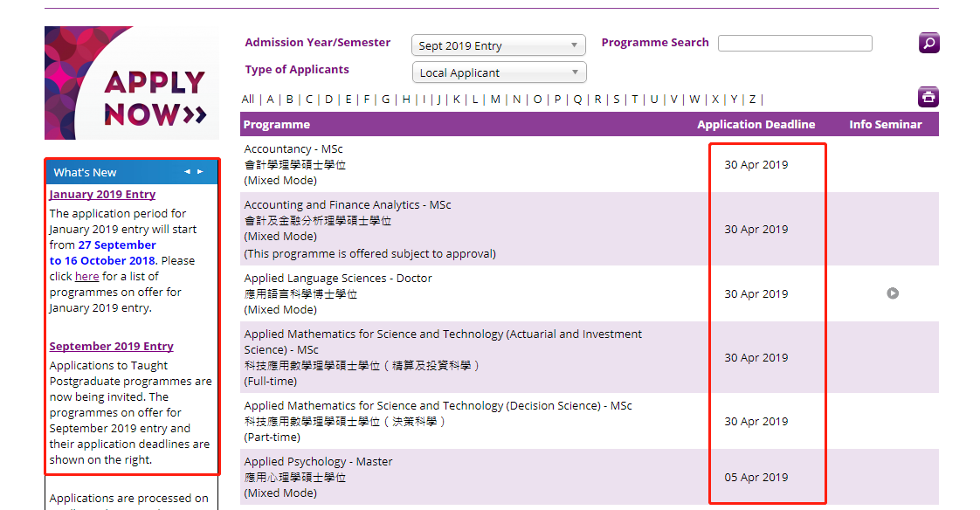Open Applied Psychology - Master programme
Screen dimensions: 980x510
point(318,462)
